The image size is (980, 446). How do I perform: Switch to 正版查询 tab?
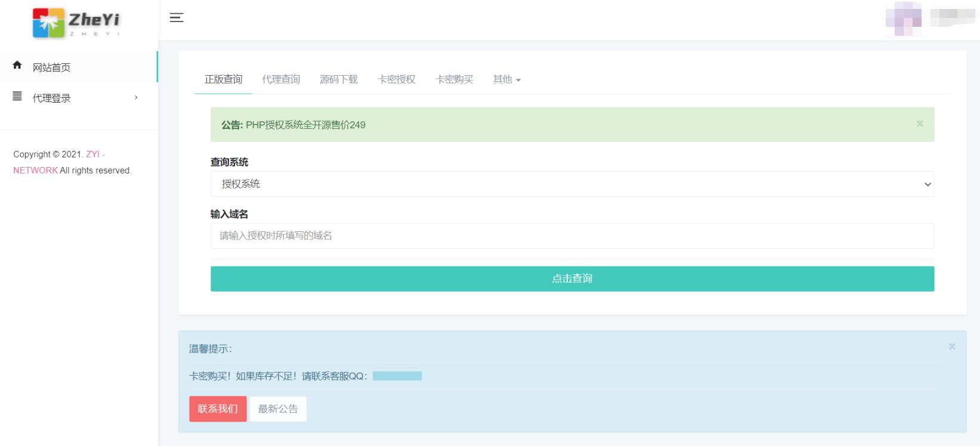click(x=223, y=80)
